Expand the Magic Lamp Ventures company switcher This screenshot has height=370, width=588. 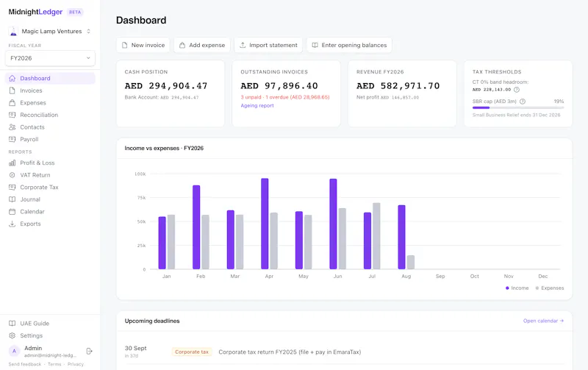[x=50, y=31]
